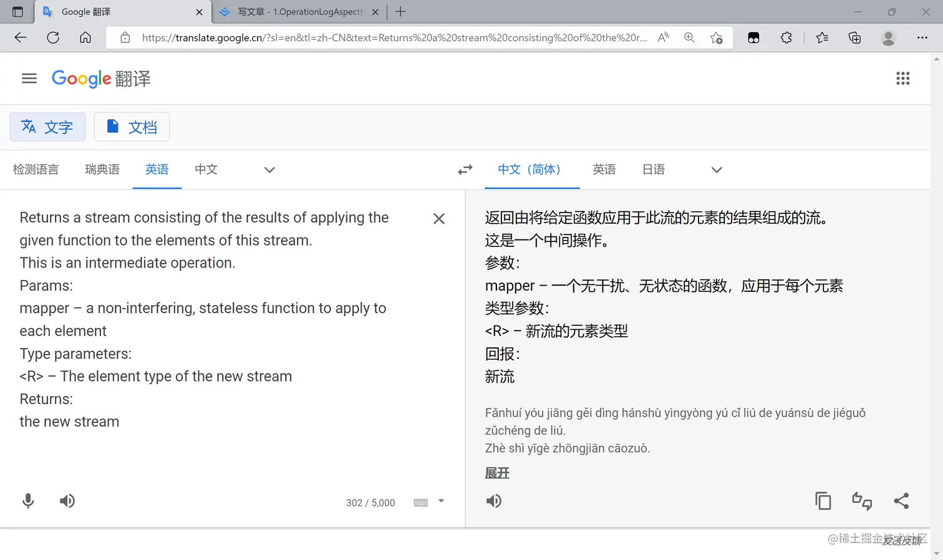943x560 pixels.
Task: Refresh the current page
Action: [x=53, y=37]
